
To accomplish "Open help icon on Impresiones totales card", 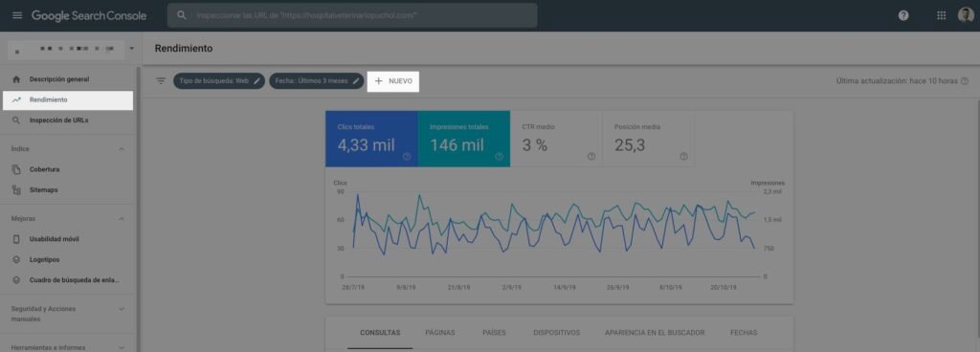I will [x=499, y=157].
